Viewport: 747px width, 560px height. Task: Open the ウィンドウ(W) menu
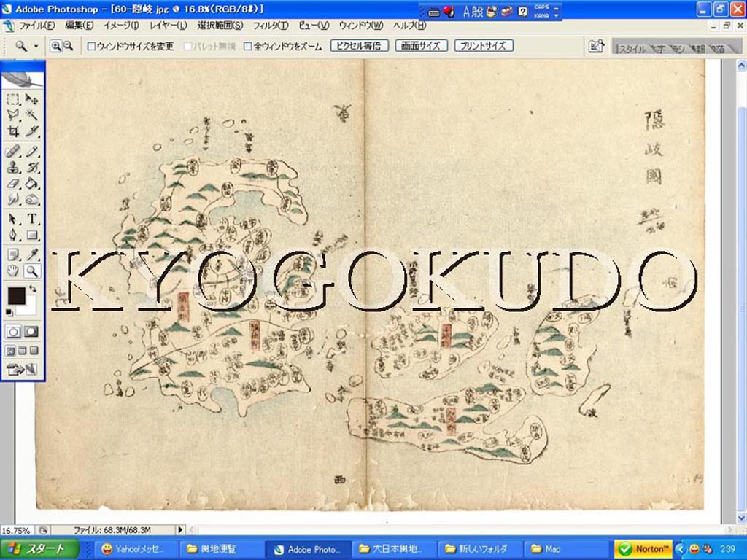(x=360, y=26)
